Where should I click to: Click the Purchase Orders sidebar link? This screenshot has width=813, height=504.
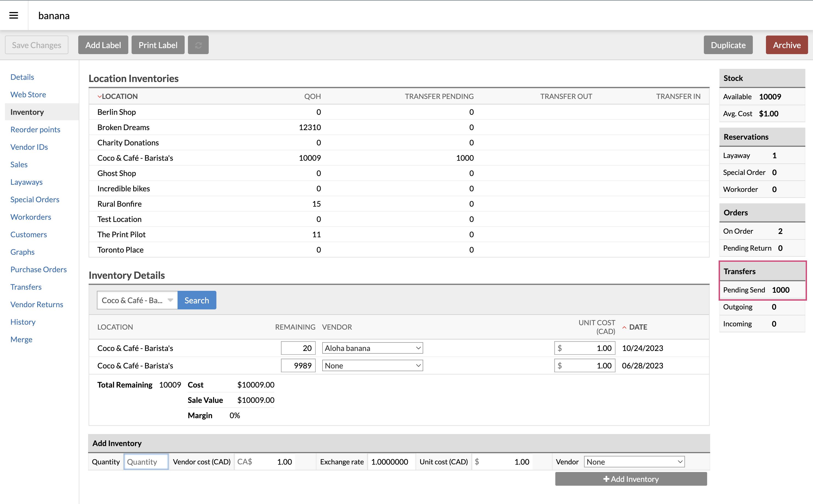click(38, 269)
